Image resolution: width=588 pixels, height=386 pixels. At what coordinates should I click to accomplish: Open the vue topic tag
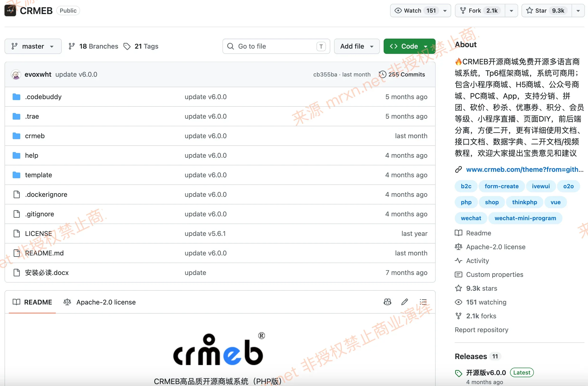click(x=555, y=202)
